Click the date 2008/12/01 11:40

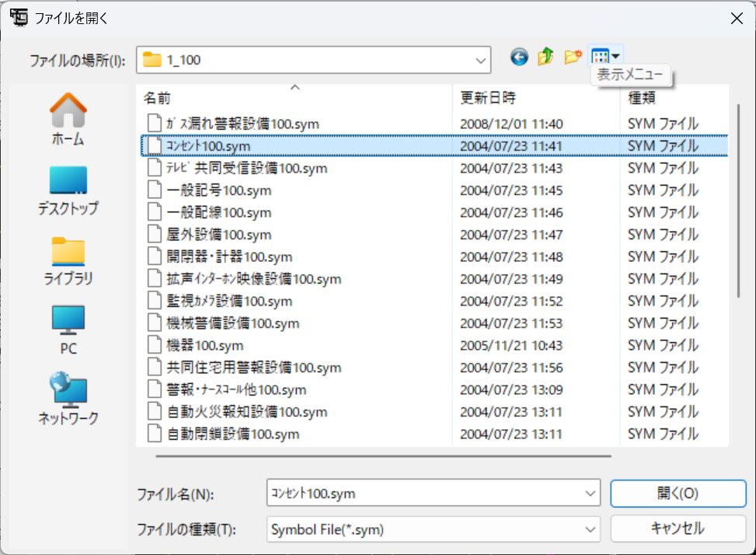click(x=511, y=124)
